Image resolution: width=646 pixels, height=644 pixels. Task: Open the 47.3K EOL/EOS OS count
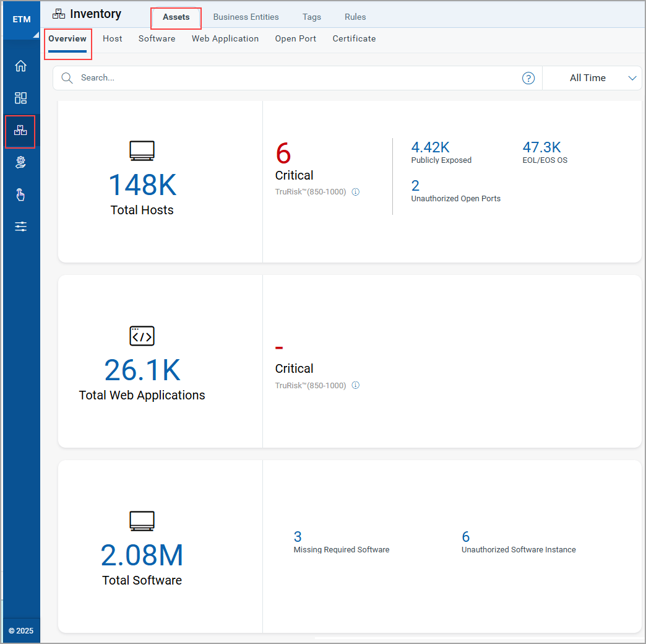(x=541, y=147)
